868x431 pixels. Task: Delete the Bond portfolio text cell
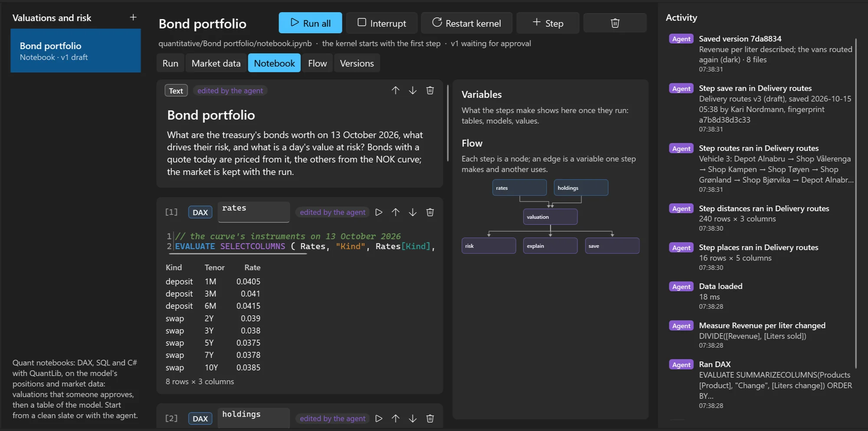(430, 90)
